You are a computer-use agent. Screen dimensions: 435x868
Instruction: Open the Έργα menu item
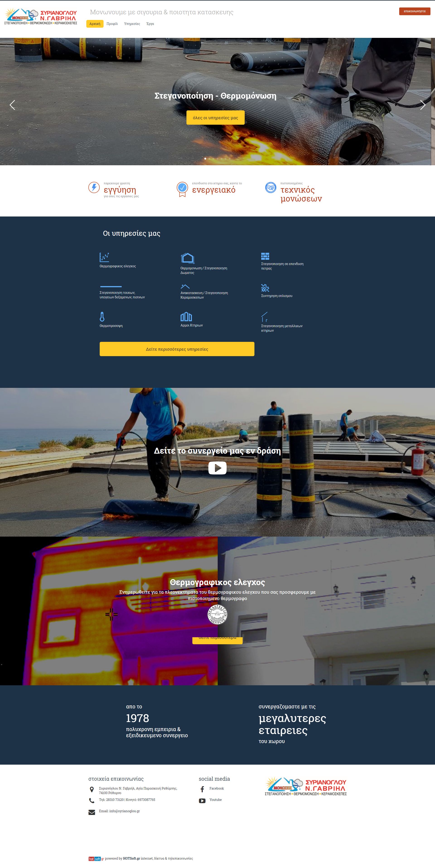[x=150, y=24]
